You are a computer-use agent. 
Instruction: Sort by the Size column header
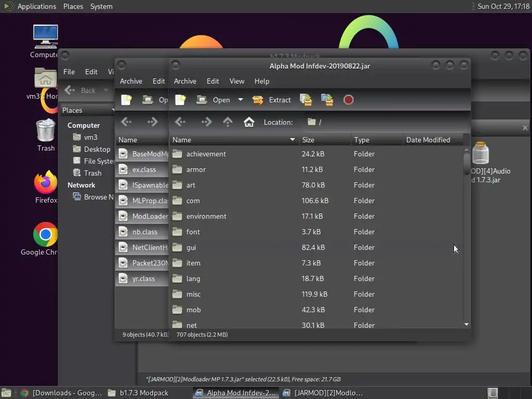(325, 140)
